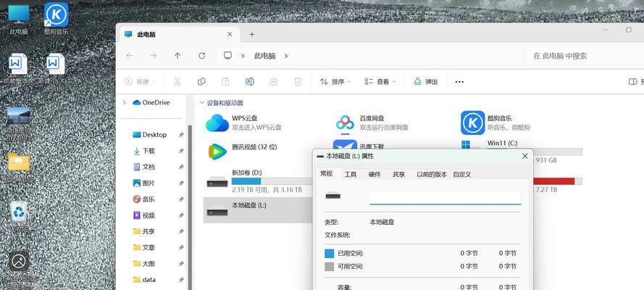Launch 酷狗音乐 shortcut on the desktop
This screenshot has width=644, height=290.
click(57, 20)
